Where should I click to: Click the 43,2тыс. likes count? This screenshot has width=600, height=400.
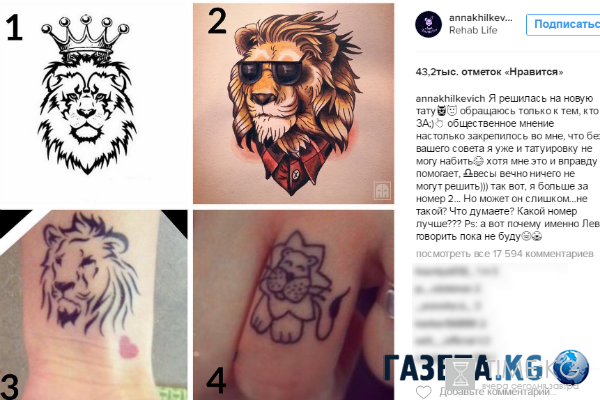[x=489, y=72]
